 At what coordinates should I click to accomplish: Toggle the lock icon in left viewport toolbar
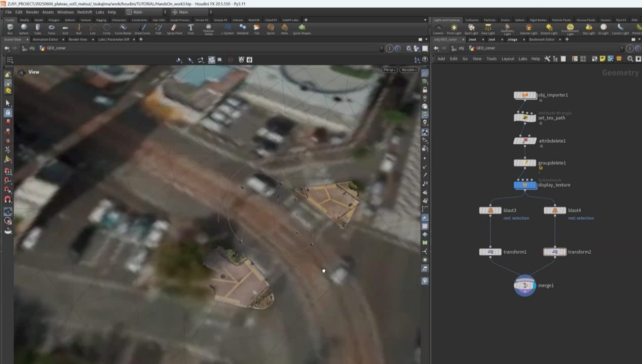[x=8, y=112]
